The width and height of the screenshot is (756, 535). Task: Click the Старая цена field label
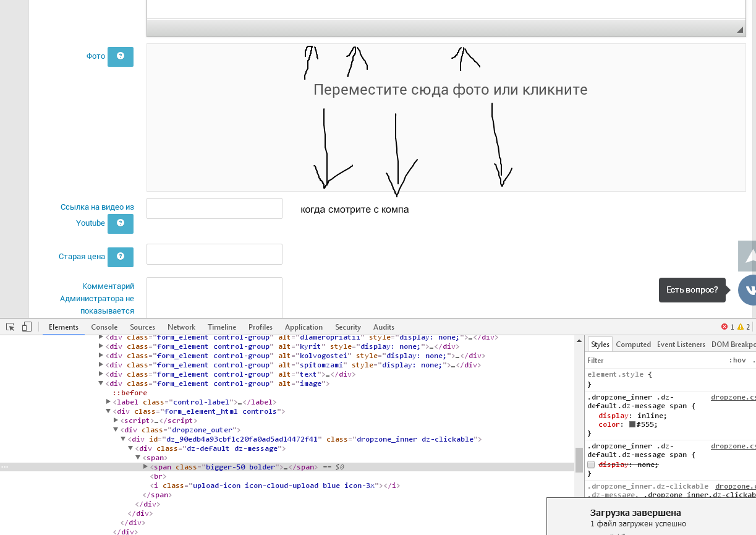(x=82, y=257)
